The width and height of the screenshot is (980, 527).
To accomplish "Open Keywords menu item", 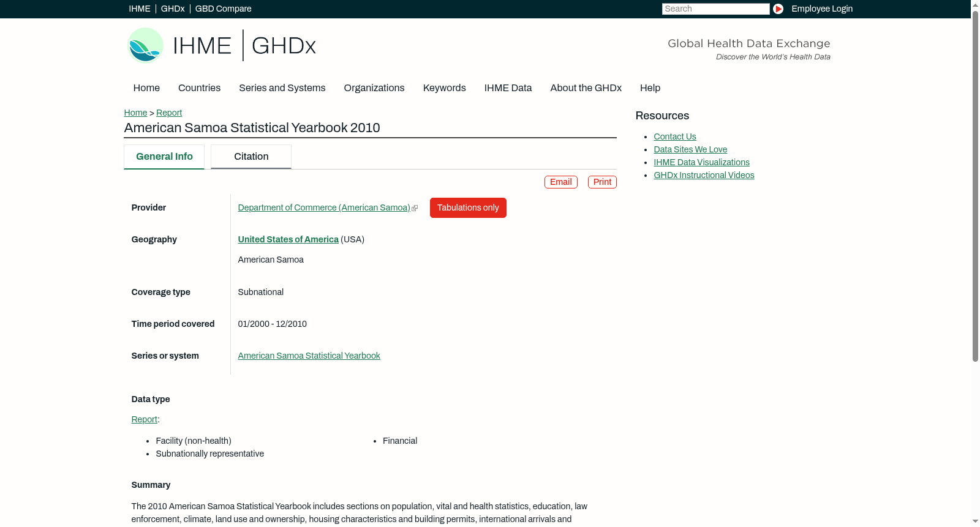I will pyautogui.click(x=445, y=88).
